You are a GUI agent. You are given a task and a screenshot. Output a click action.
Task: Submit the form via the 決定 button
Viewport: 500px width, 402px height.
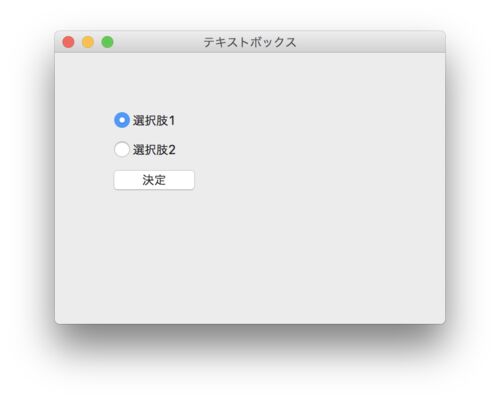coord(154,180)
